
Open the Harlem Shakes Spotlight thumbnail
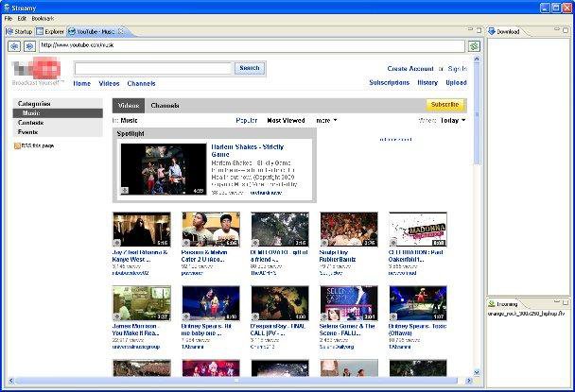(164, 169)
